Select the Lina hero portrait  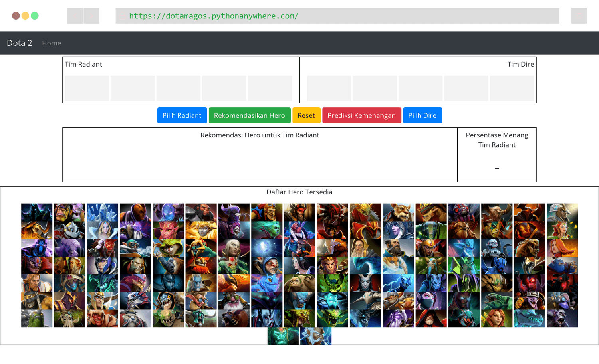[562, 247]
